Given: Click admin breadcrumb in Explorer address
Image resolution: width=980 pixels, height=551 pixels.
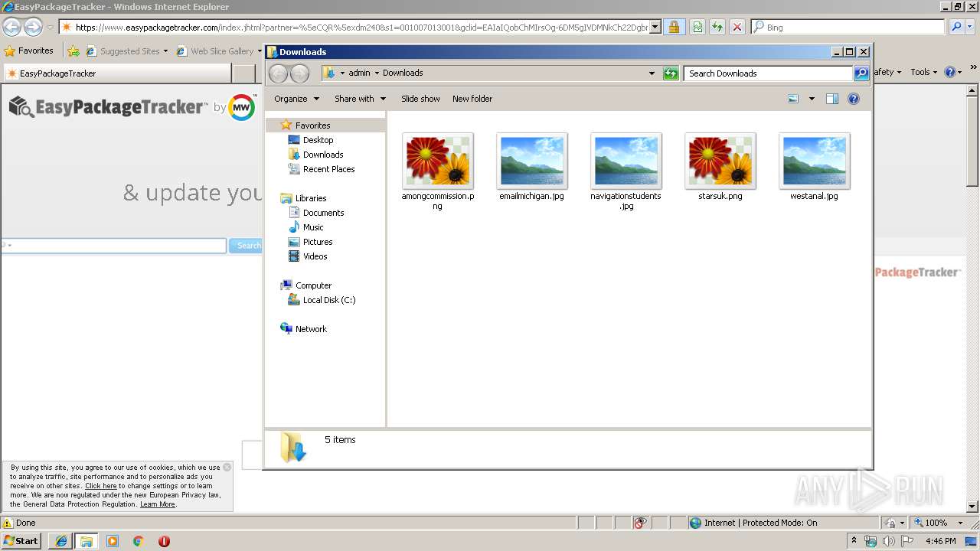Looking at the screenshot, I should pos(359,73).
